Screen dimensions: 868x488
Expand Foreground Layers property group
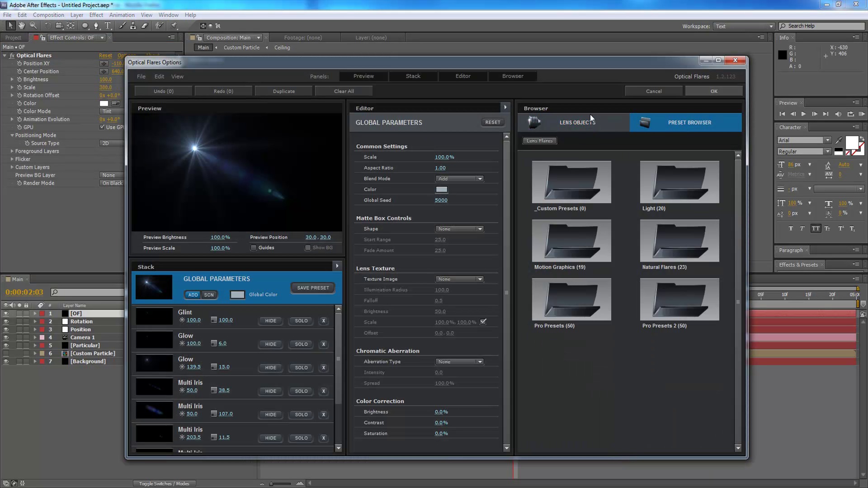12,151
